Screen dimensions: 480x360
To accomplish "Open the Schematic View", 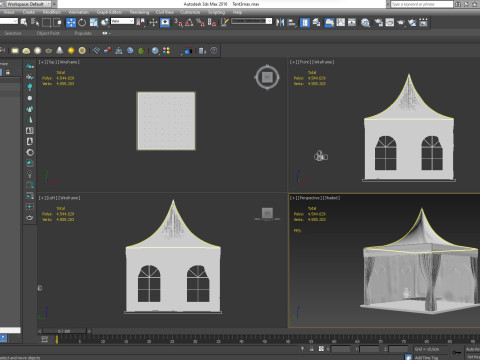I will [x=352, y=22].
